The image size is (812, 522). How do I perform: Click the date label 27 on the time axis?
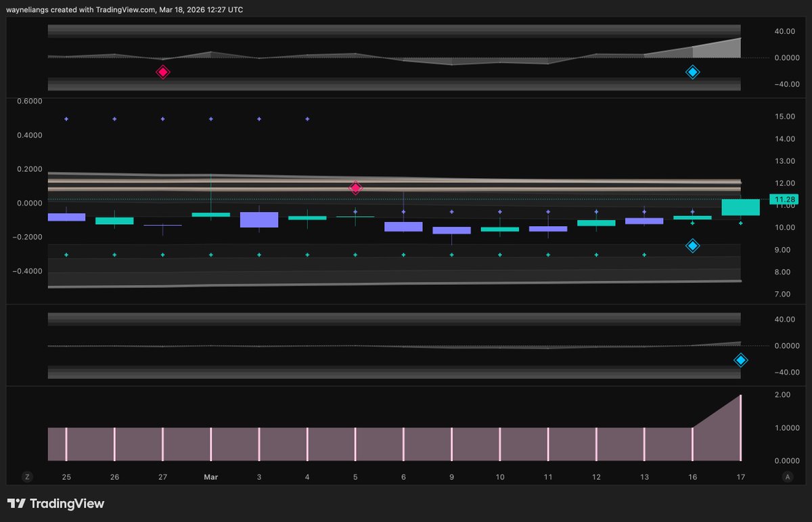[x=162, y=477]
